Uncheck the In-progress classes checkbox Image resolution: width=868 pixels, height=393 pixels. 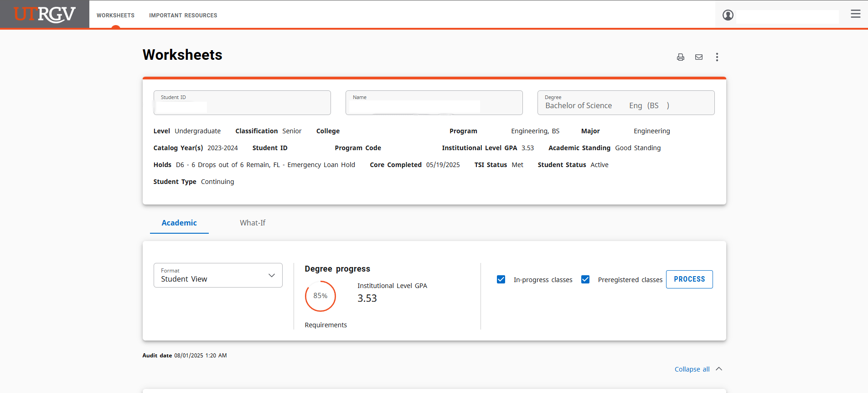pyautogui.click(x=501, y=279)
